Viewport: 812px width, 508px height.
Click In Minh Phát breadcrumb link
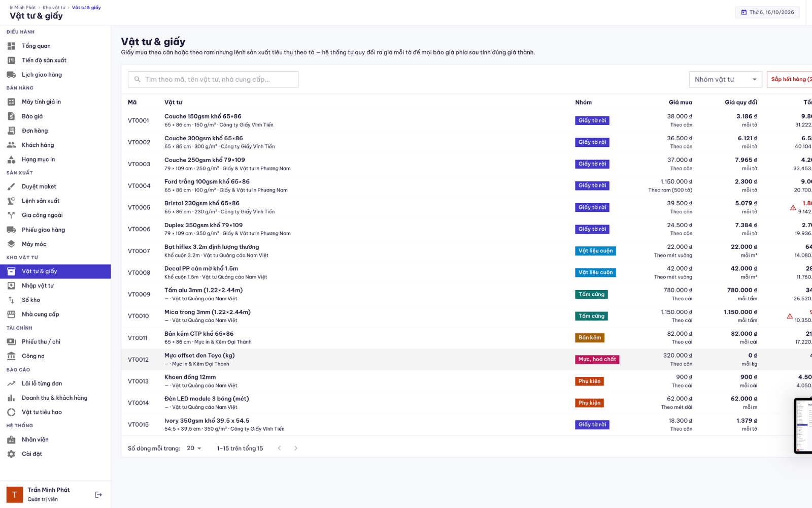pyautogui.click(x=23, y=8)
